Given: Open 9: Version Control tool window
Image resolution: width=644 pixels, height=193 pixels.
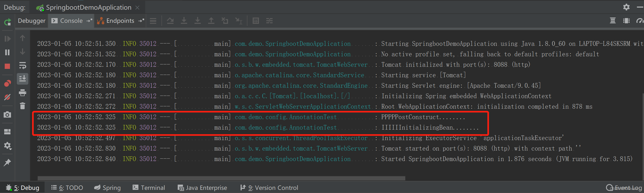Looking at the screenshot, I should point(269,188).
